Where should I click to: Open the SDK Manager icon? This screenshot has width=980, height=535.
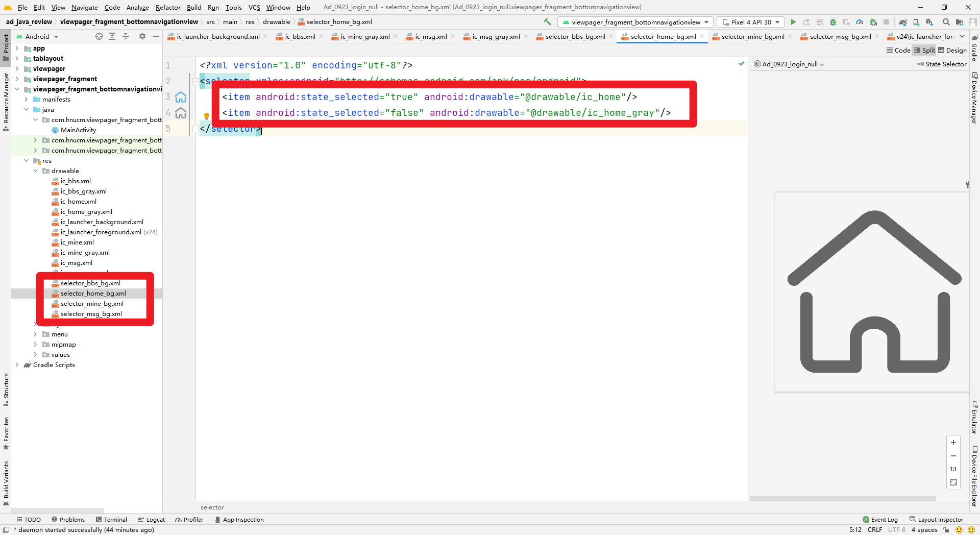click(x=929, y=22)
